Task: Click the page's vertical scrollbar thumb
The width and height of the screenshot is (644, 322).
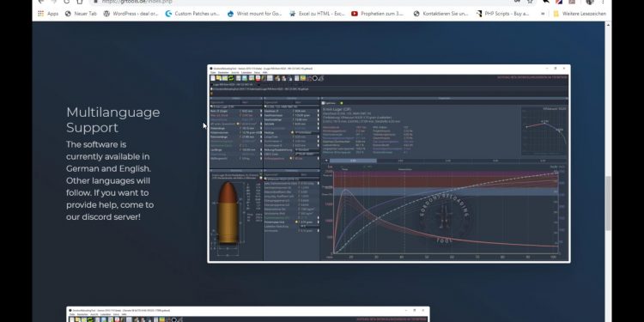Action: pos(608,204)
